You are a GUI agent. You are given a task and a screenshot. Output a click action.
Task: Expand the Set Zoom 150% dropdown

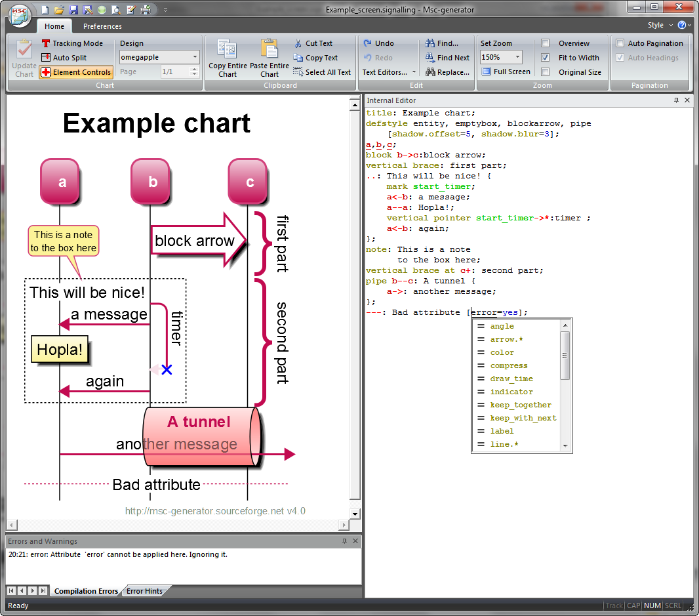click(x=517, y=57)
